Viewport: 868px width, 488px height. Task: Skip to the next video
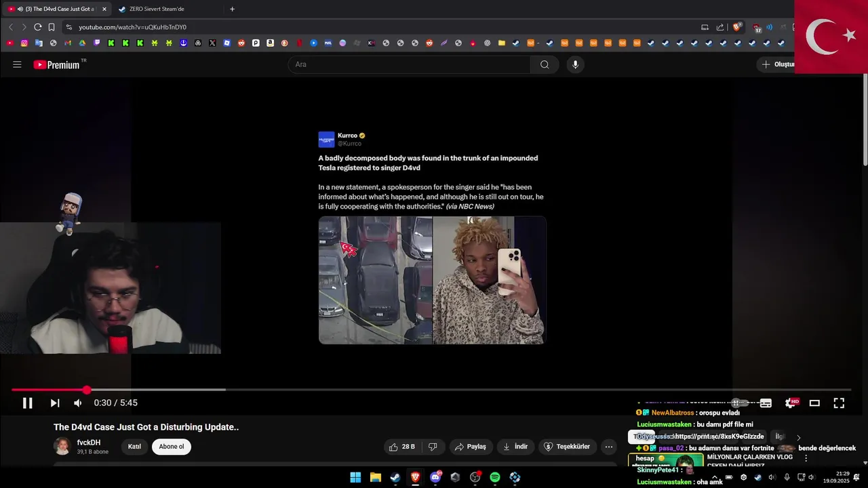point(55,403)
